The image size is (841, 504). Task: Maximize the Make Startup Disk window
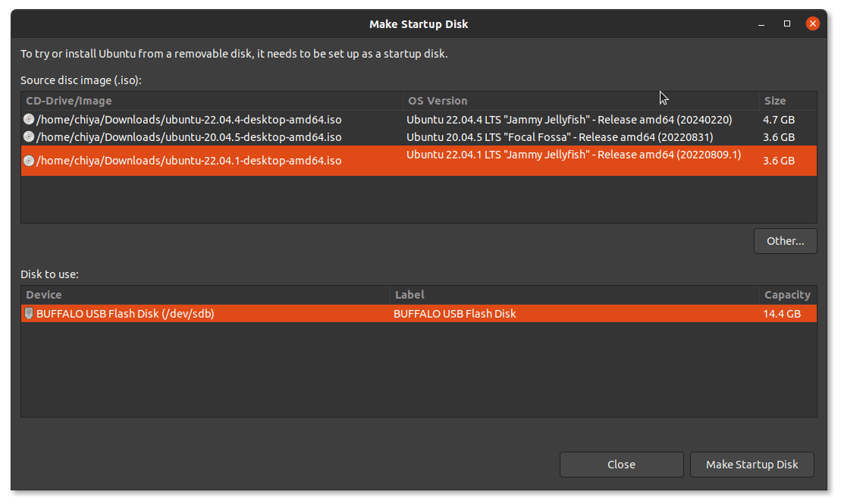pyautogui.click(x=786, y=23)
